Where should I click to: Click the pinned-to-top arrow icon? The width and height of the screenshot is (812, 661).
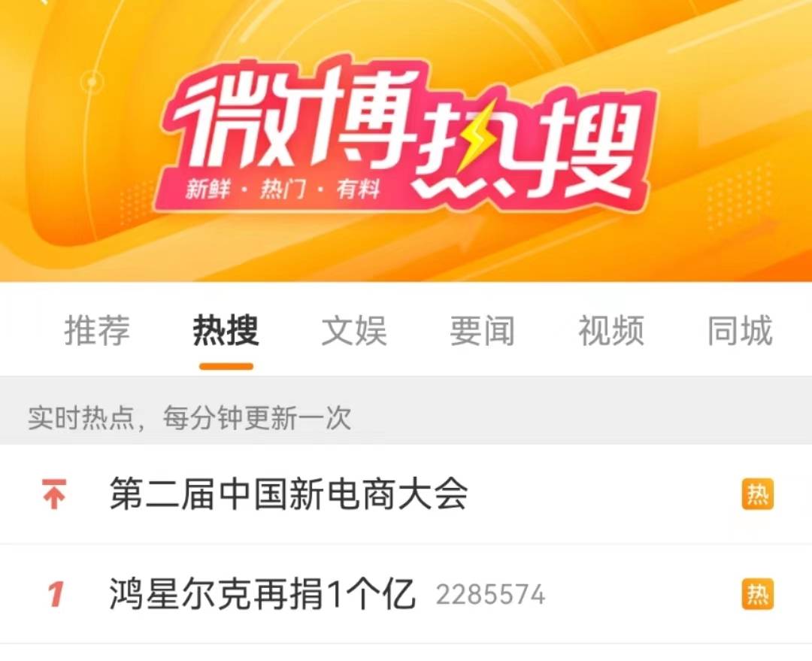tap(54, 494)
